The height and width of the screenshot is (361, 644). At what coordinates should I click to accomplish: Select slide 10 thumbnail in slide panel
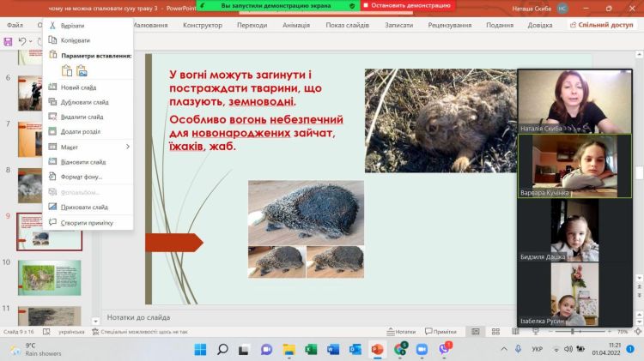[49, 278]
